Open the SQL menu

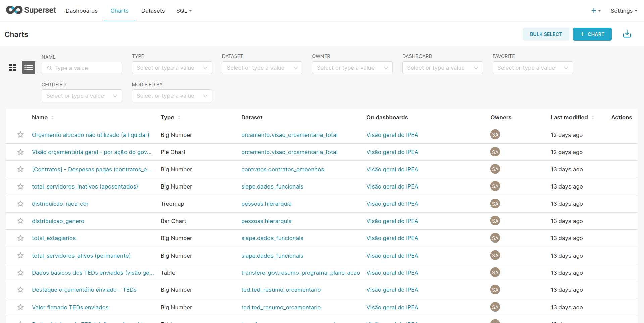click(x=184, y=11)
